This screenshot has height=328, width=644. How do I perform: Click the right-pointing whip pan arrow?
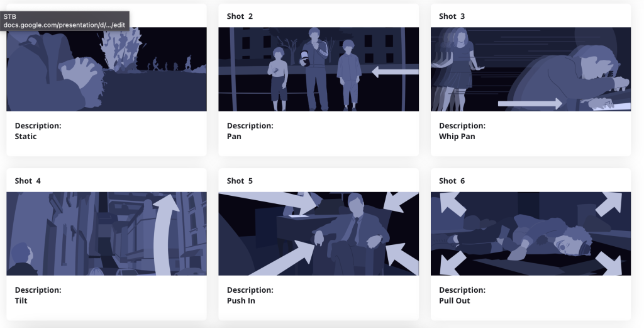[530, 104]
